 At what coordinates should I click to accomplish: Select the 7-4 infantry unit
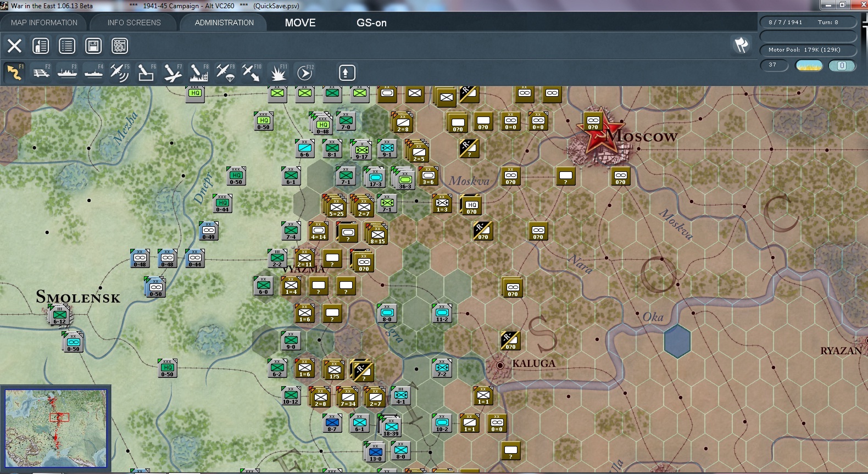pyautogui.click(x=291, y=231)
